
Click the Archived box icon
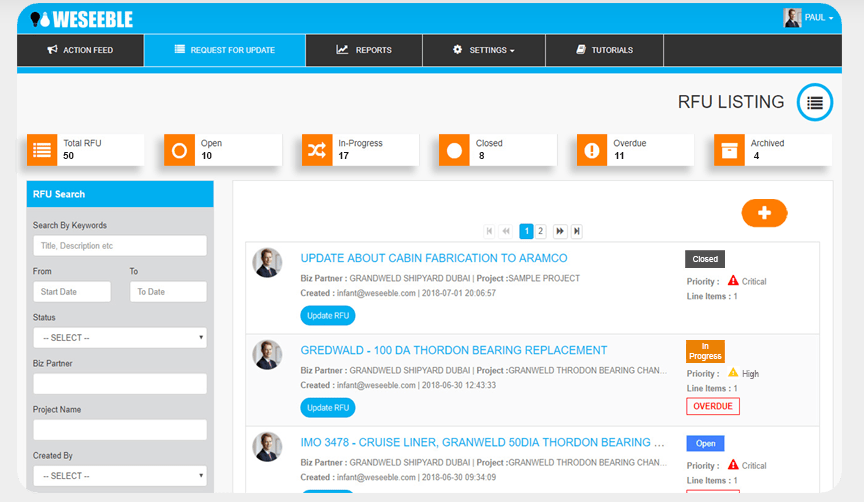point(729,150)
